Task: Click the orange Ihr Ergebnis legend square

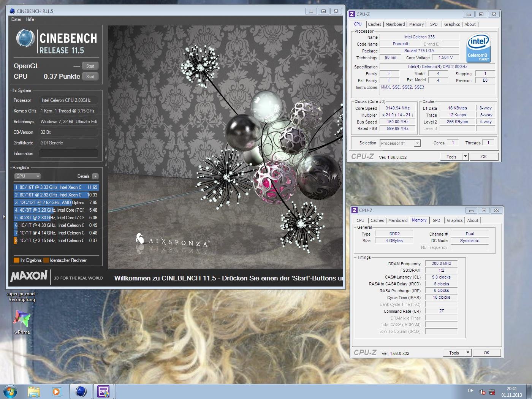Action: (16, 260)
